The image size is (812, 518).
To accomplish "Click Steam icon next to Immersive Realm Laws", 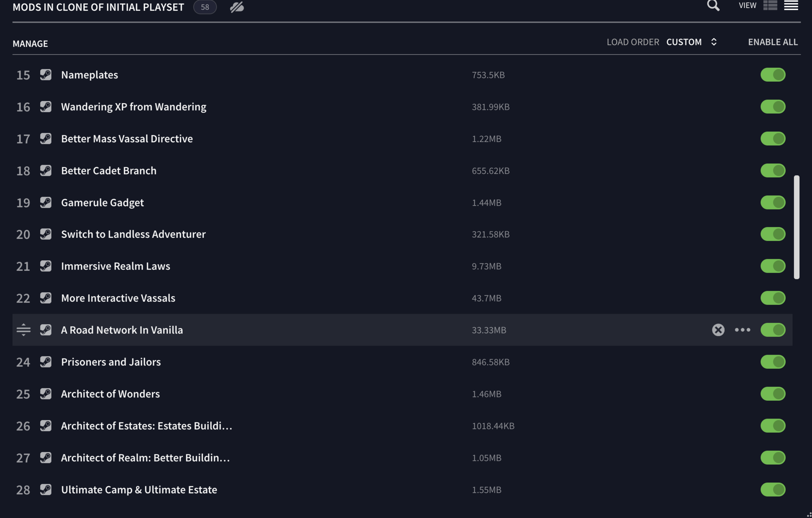I will pos(46,266).
